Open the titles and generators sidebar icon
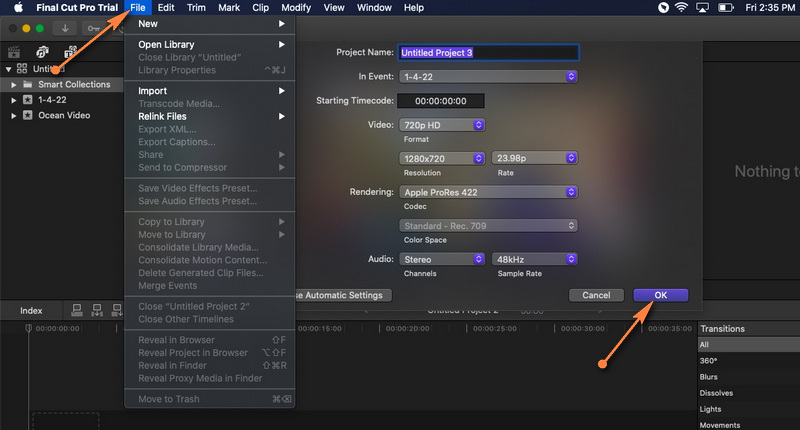Screen dimensions: 800x430 [70, 51]
